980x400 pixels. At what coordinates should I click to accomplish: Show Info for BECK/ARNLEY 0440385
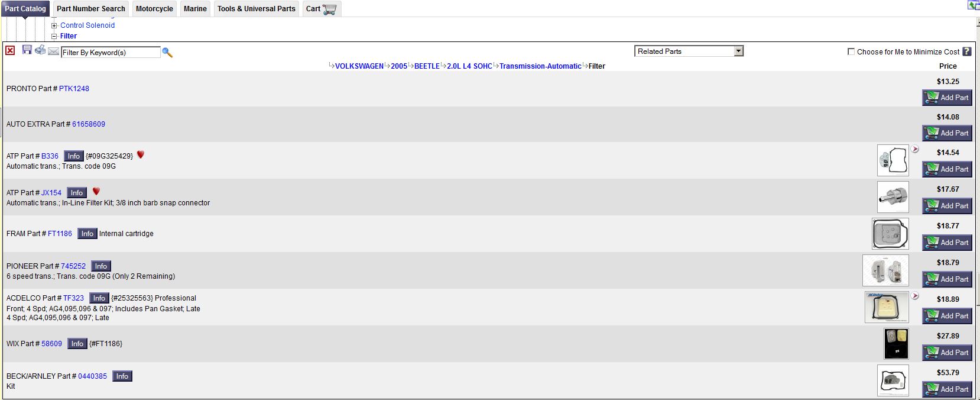[x=122, y=376]
